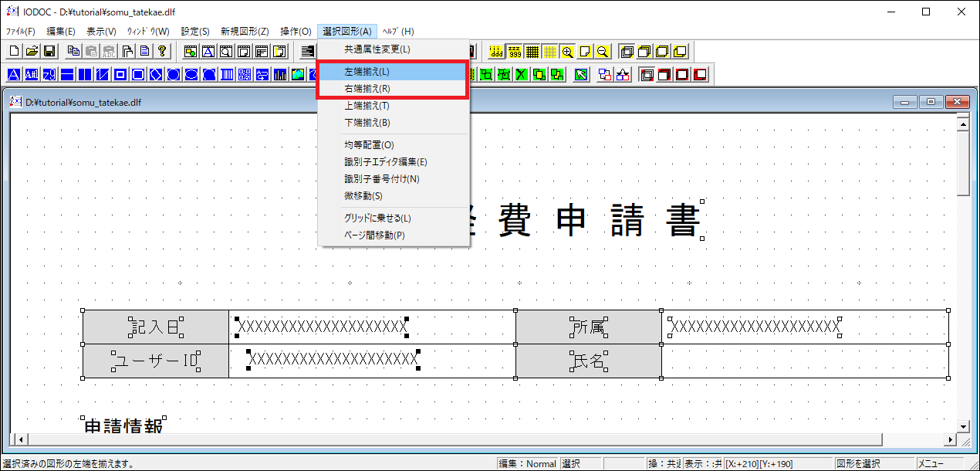The image size is (980, 471).
Task: Pick the diamond shape drawing tool
Action: click(x=156, y=75)
